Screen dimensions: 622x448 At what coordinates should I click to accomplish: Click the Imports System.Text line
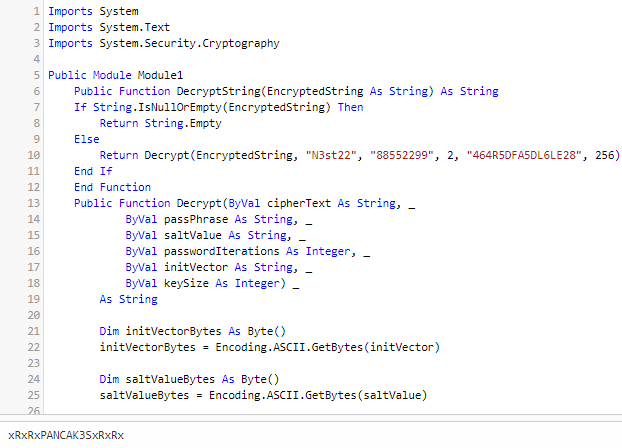(109, 27)
